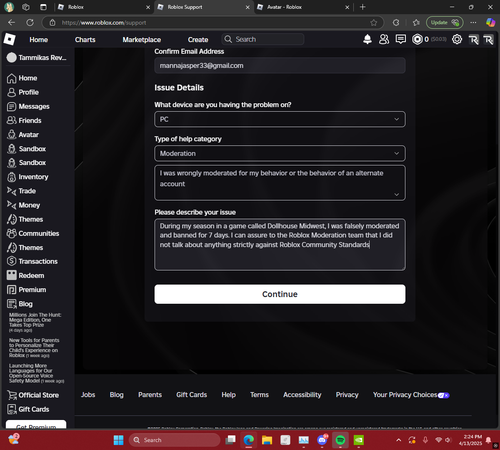Click the Windows taskbar search box
500x450 pixels.
point(174,440)
